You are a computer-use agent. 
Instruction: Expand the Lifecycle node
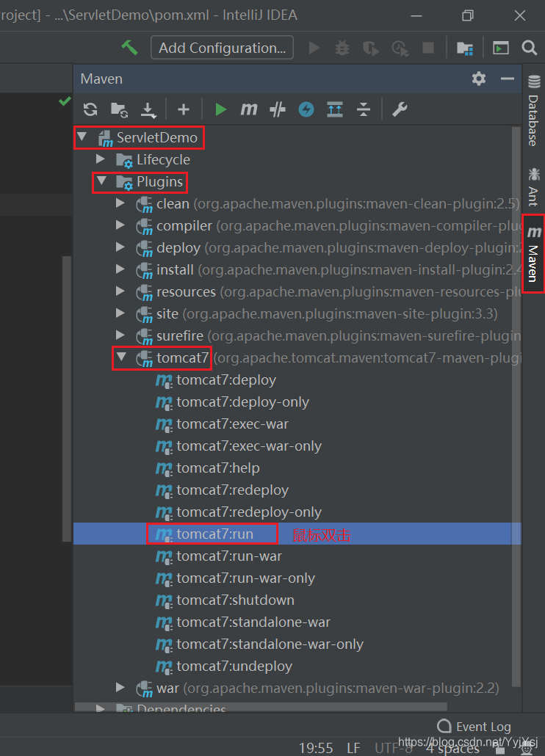click(x=101, y=159)
